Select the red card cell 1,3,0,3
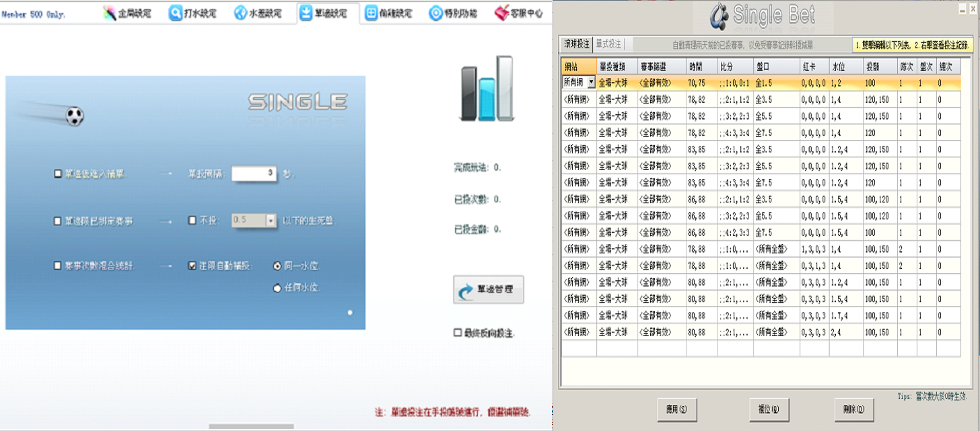The width and height of the screenshot is (980, 431). 814,249
